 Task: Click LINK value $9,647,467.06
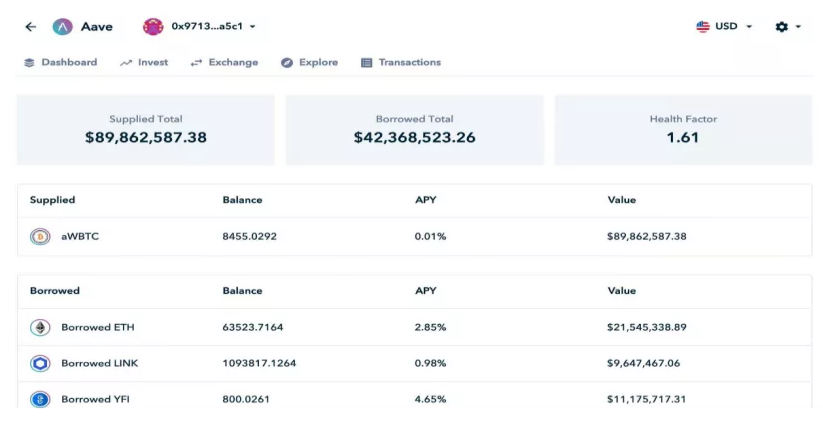[643, 363]
